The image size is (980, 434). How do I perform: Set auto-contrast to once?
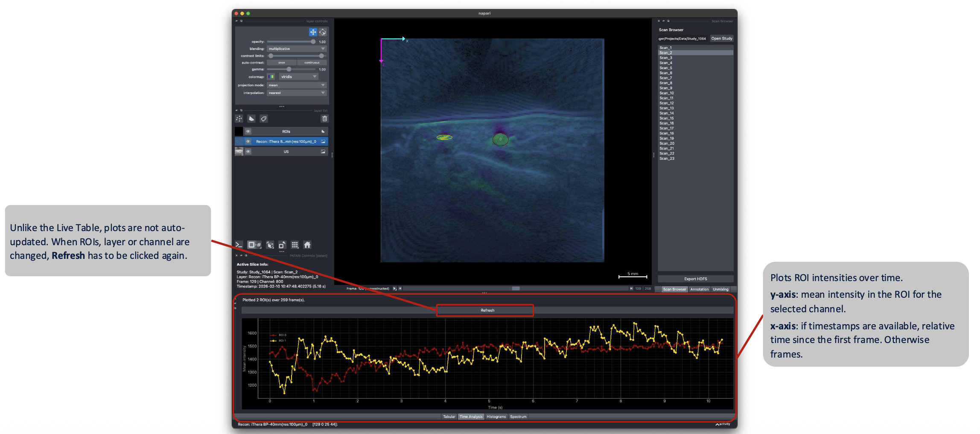click(x=282, y=63)
